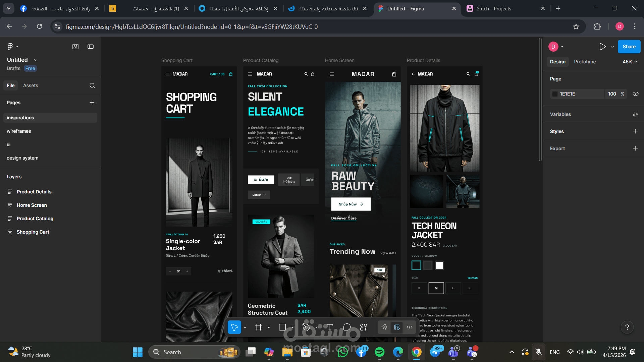Screen dimensions: 644x362
Task: Select the Pen tool
Action: (x=306, y=327)
